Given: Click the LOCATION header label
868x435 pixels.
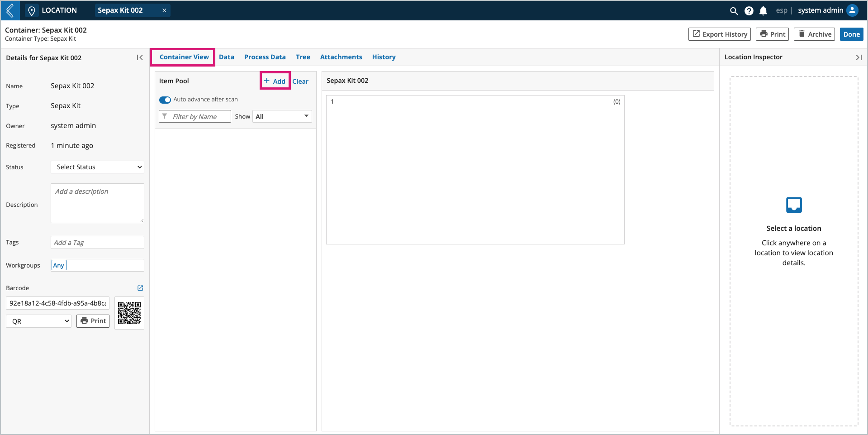Looking at the screenshot, I should 59,10.
